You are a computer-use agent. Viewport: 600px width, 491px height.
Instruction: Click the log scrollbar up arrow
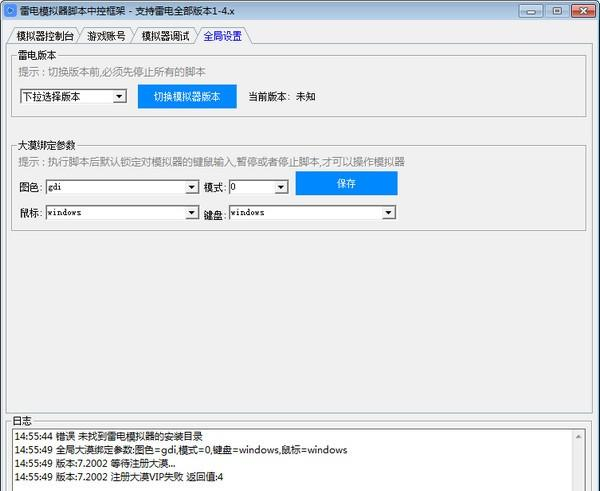tap(578, 437)
